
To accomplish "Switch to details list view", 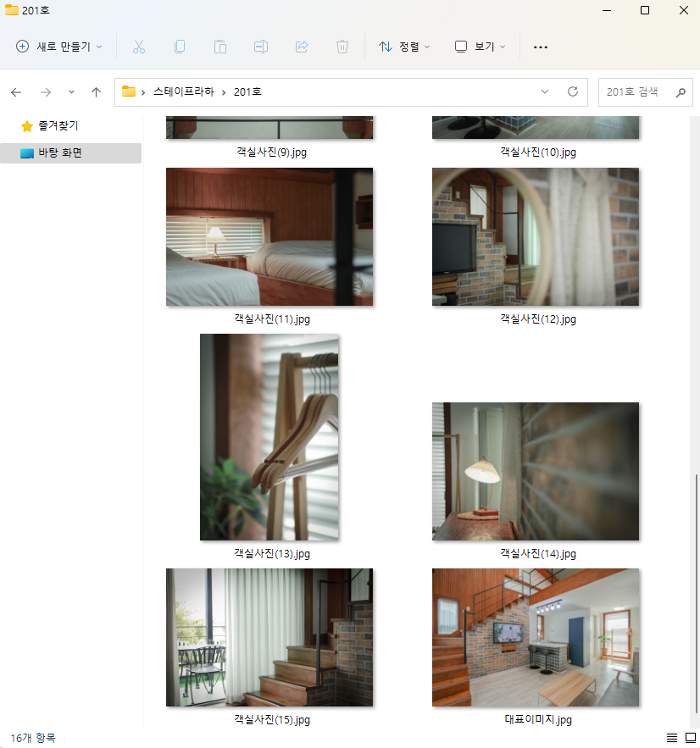I will tap(672, 738).
